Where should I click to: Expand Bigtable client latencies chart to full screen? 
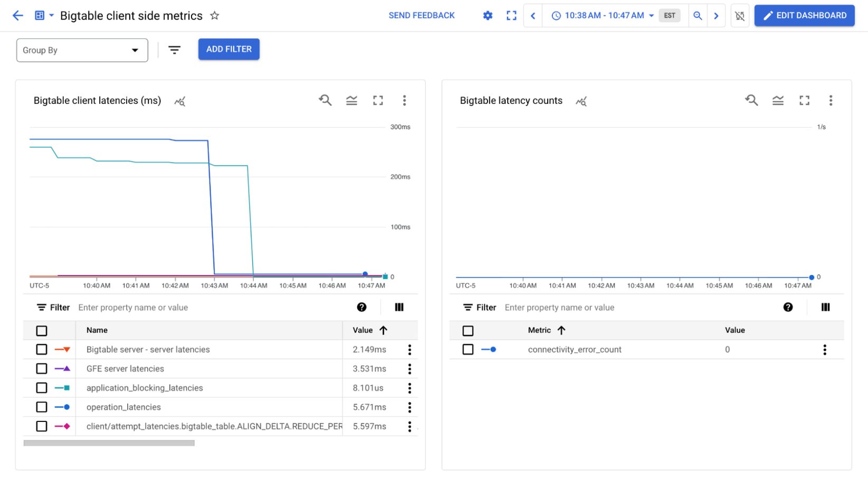[378, 100]
